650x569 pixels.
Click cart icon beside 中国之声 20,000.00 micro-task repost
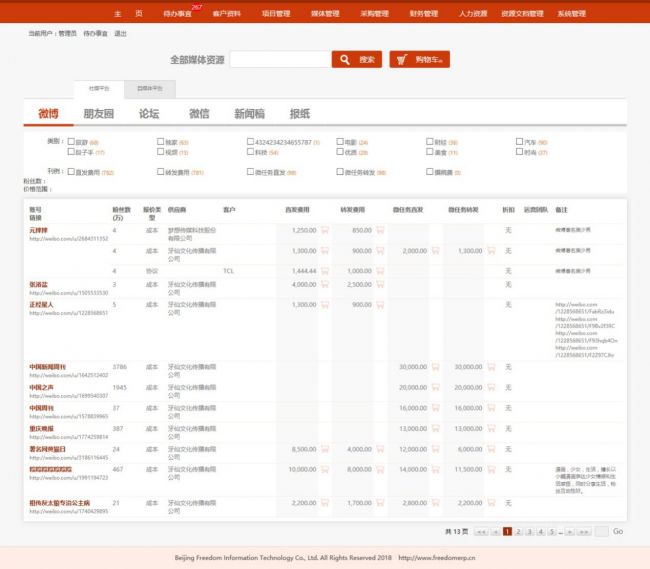pyautogui.click(x=490, y=387)
